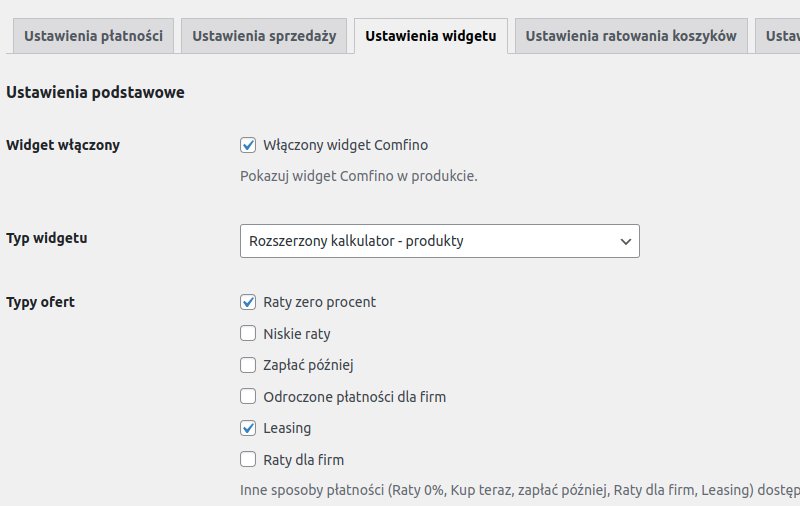This screenshot has height=506, width=800.
Task: Click the Włączony widget Comfino label
Action: 345,145
